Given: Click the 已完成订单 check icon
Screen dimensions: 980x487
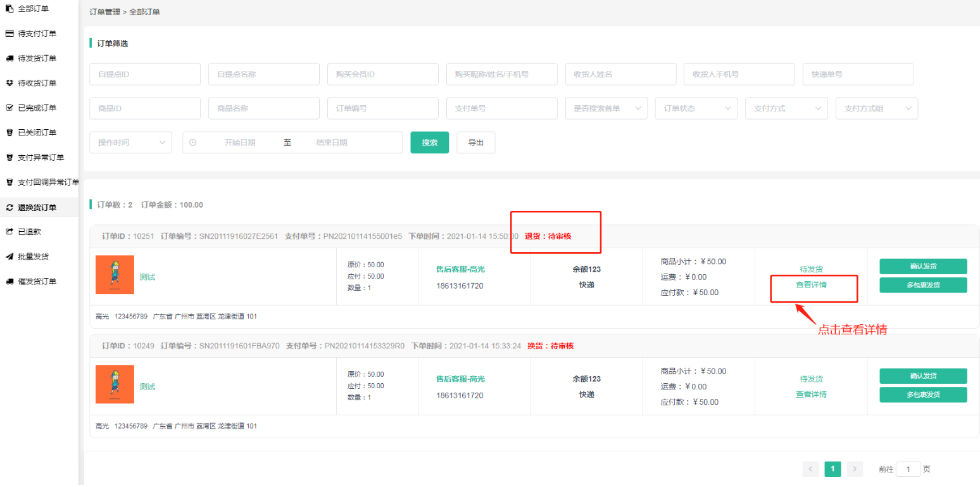Looking at the screenshot, I should coord(9,108).
